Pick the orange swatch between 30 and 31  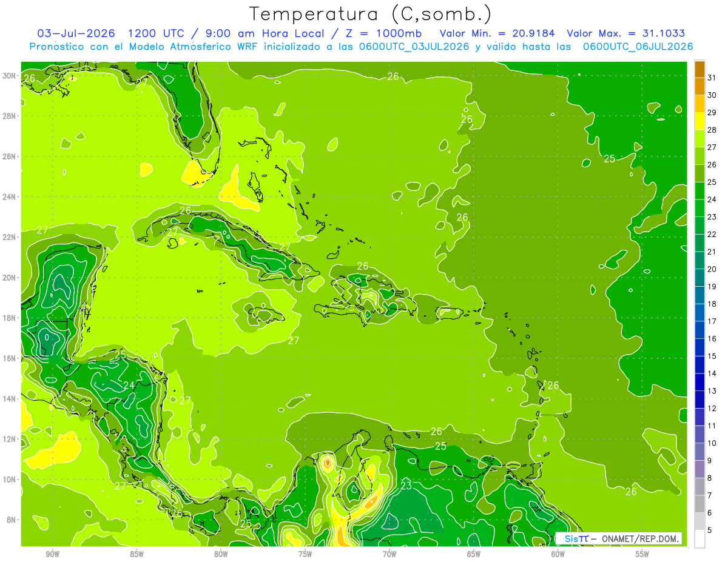point(699,86)
